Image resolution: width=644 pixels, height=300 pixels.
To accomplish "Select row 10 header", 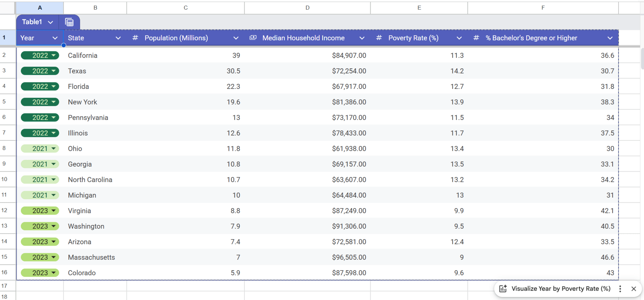I will click(4, 179).
